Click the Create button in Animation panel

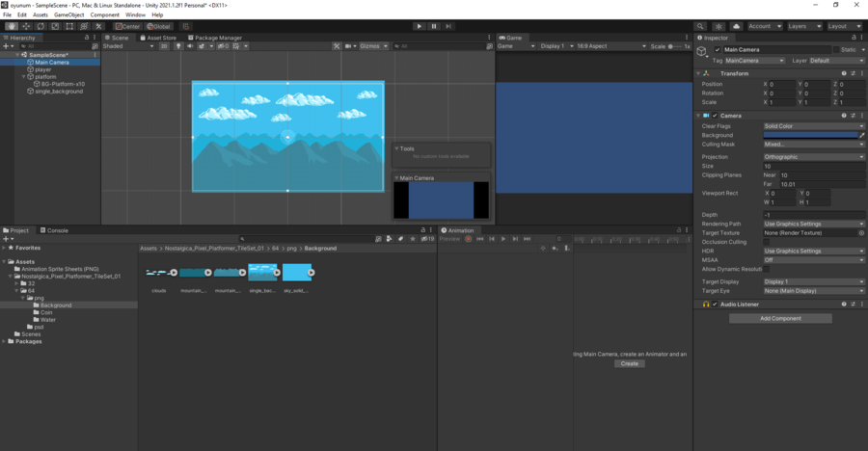(629, 363)
